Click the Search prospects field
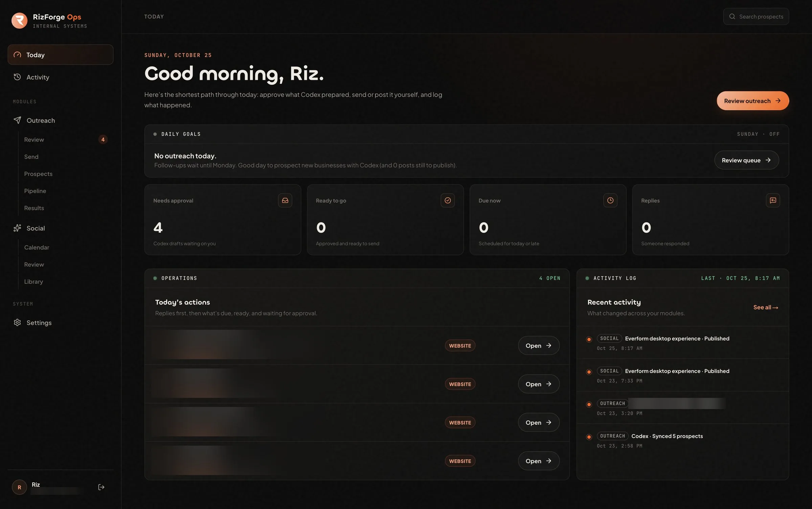812x509 pixels. coord(756,17)
